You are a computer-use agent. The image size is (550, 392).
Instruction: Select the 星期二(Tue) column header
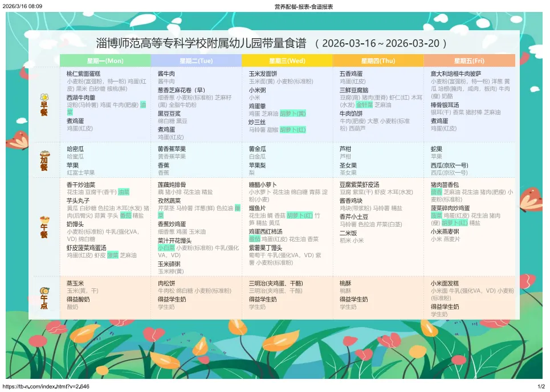coord(196,60)
